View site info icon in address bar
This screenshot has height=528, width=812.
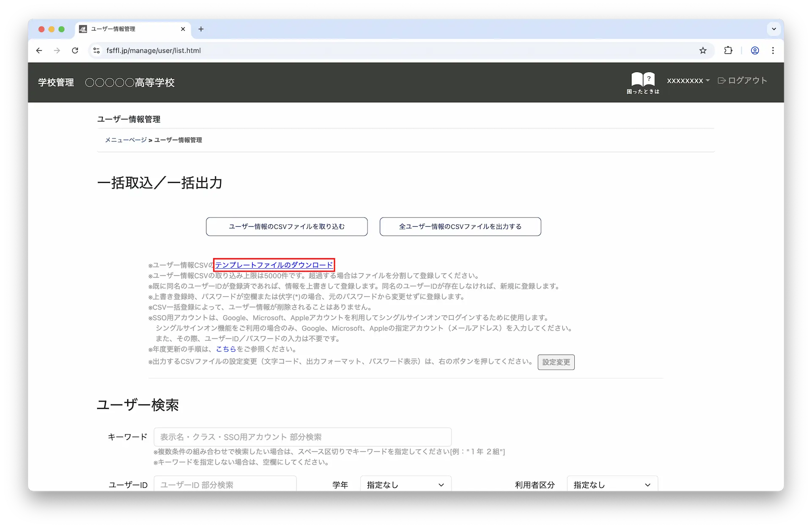coord(96,51)
